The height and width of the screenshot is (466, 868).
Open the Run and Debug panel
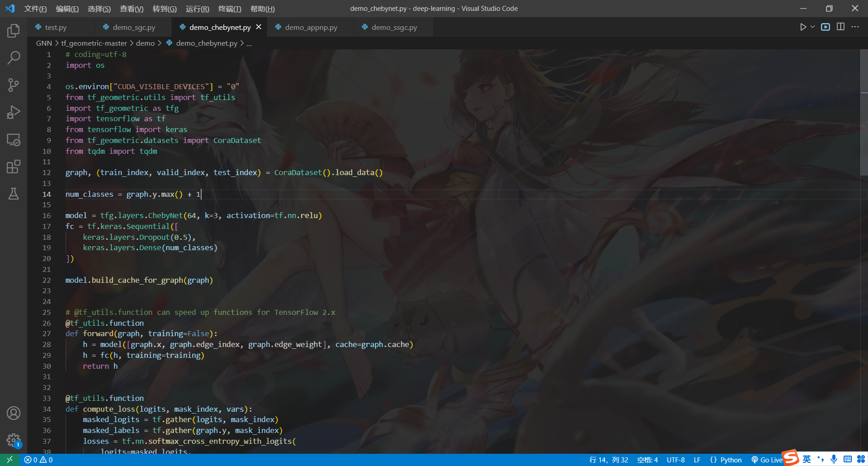coord(13,112)
